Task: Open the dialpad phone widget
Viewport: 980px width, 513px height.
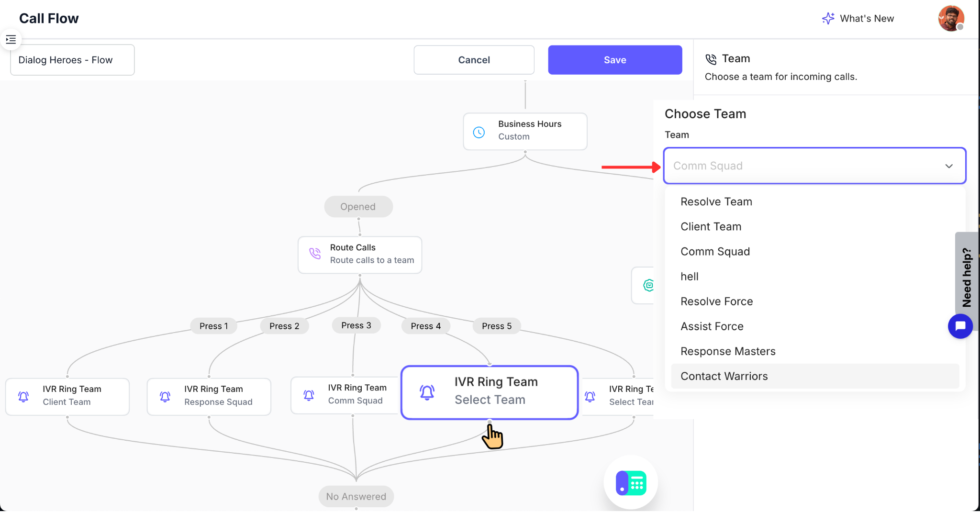Action: [x=631, y=483]
